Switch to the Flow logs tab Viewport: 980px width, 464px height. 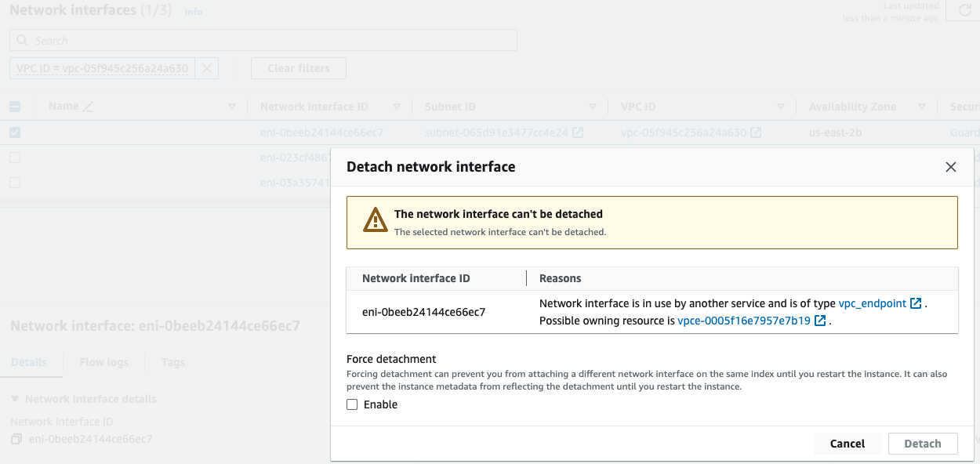(x=103, y=362)
